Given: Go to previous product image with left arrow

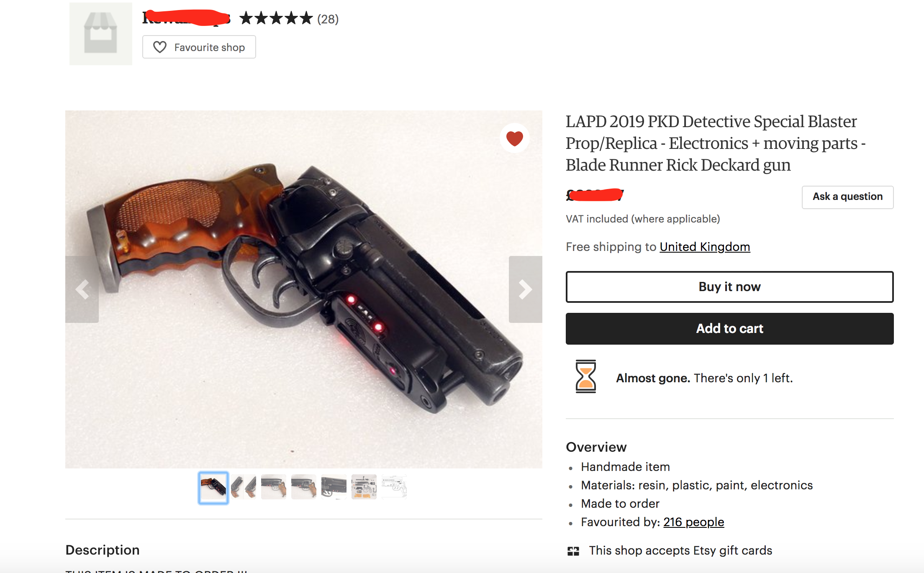Looking at the screenshot, I should (x=82, y=289).
